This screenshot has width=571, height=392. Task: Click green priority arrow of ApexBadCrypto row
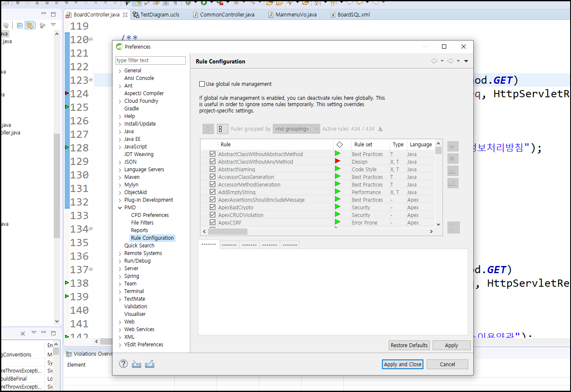[338, 207]
